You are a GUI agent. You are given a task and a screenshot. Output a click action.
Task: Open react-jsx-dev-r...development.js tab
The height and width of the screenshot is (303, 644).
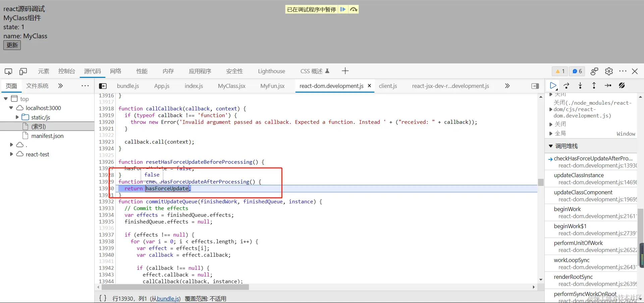click(x=450, y=86)
